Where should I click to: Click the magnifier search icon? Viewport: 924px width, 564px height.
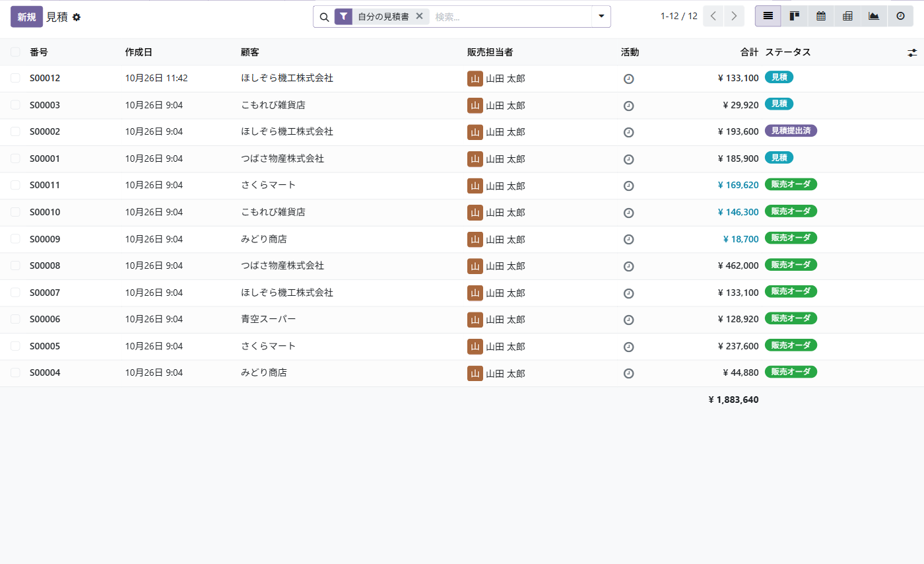(324, 17)
